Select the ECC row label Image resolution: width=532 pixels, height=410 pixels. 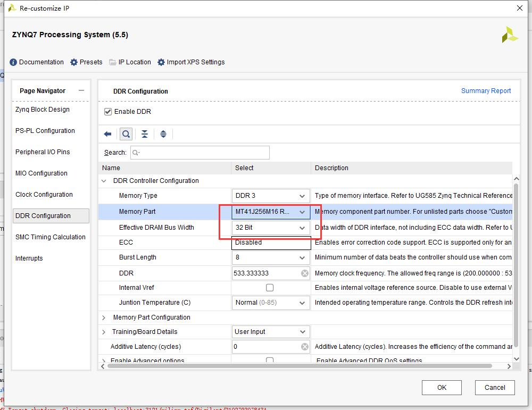point(126,242)
